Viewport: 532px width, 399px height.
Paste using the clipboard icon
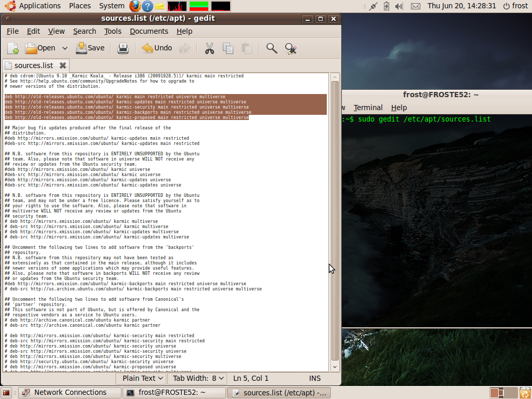click(x=247, y=48)
